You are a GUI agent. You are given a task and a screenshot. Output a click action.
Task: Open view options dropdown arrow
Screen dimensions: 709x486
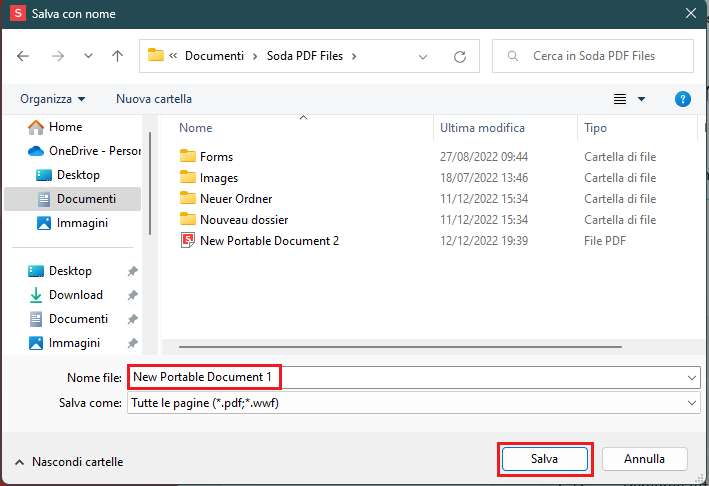(641, 99)
